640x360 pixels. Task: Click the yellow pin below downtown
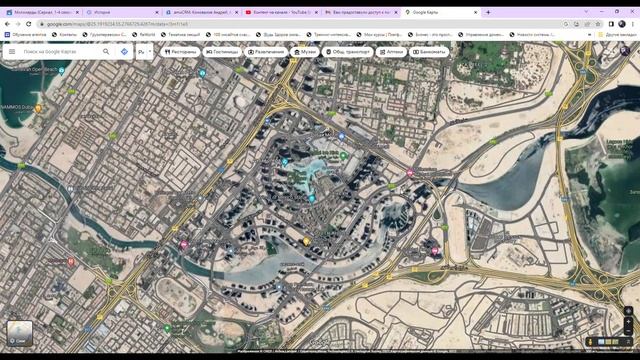tap(306, 242)
